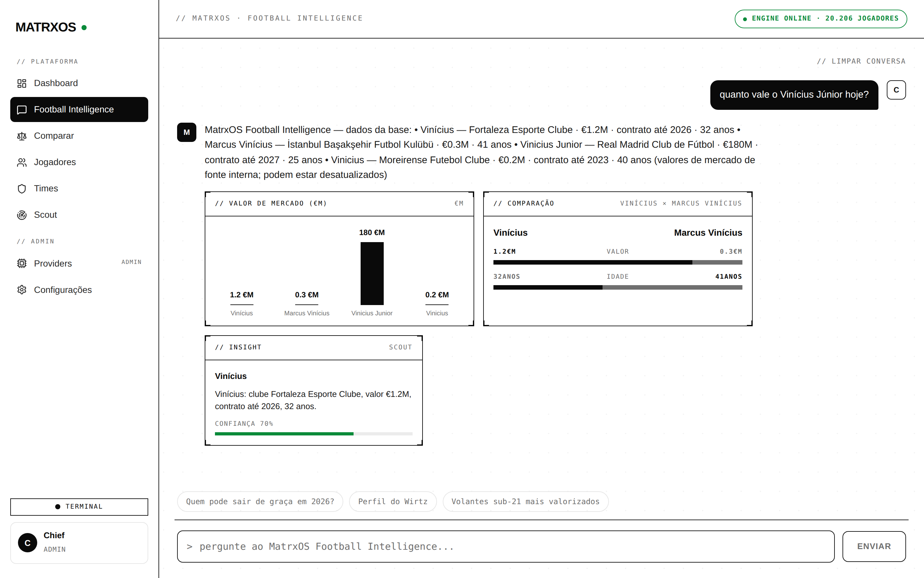The width and height of the screenshot is (924, 578).
Task: Open the Jogadores section
Action: tap(79, 162)
